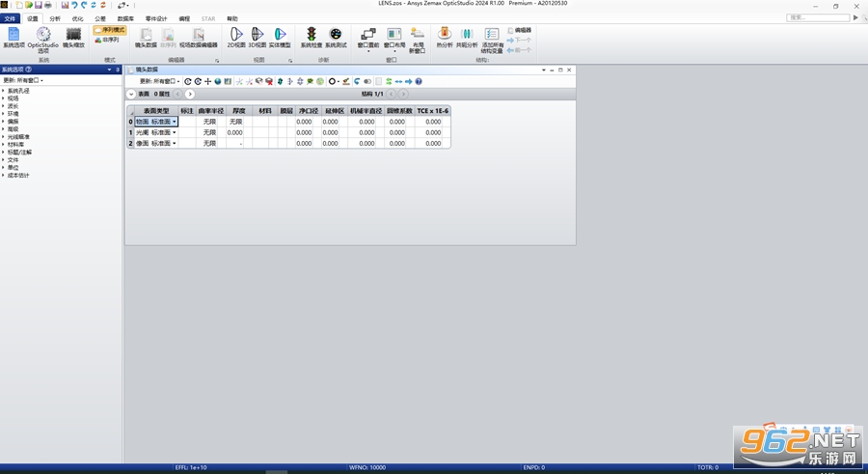Open the 2D视图 layout

[x=236, y=38]
